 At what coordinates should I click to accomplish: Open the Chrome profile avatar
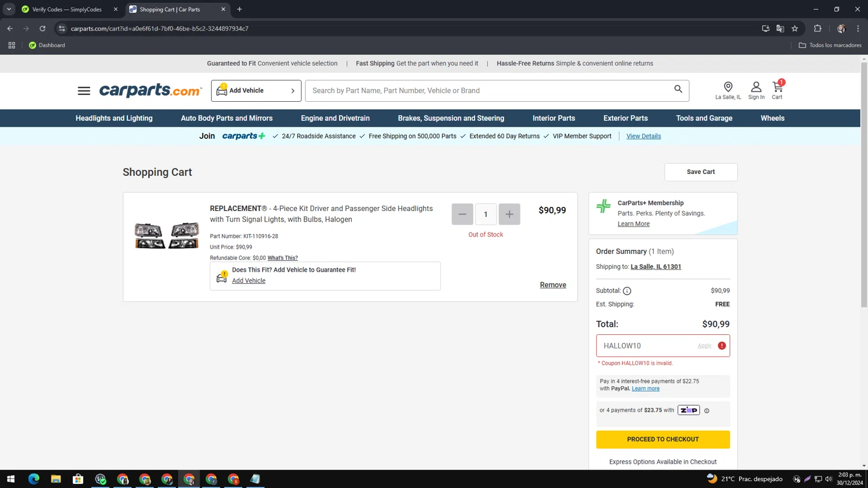pos(841,28)
